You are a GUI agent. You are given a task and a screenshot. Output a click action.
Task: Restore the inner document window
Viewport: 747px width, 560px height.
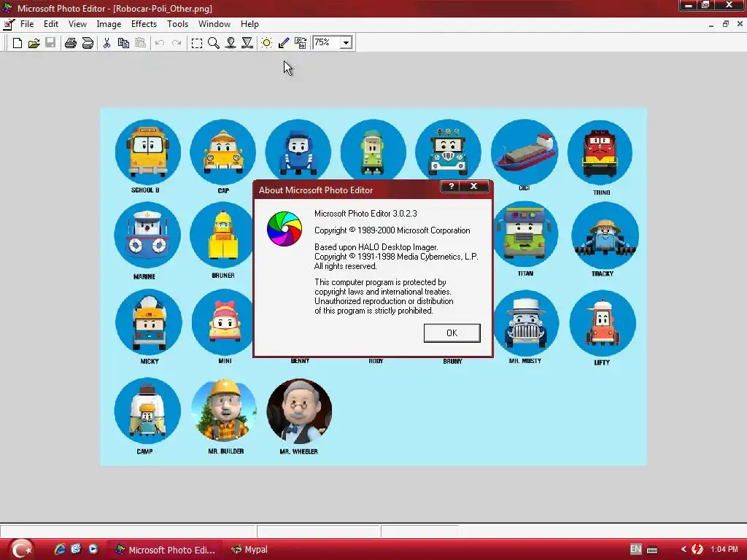click(726, 24)
